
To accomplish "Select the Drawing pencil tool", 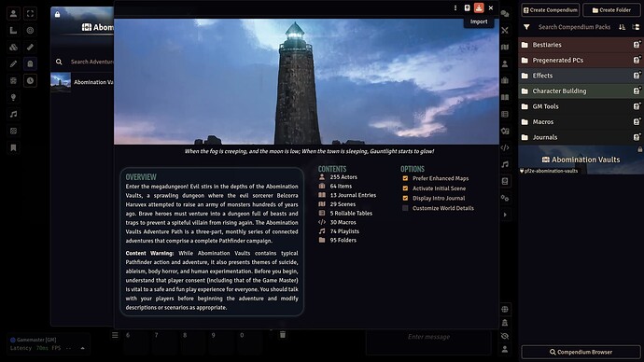I will tap(13, 64).
